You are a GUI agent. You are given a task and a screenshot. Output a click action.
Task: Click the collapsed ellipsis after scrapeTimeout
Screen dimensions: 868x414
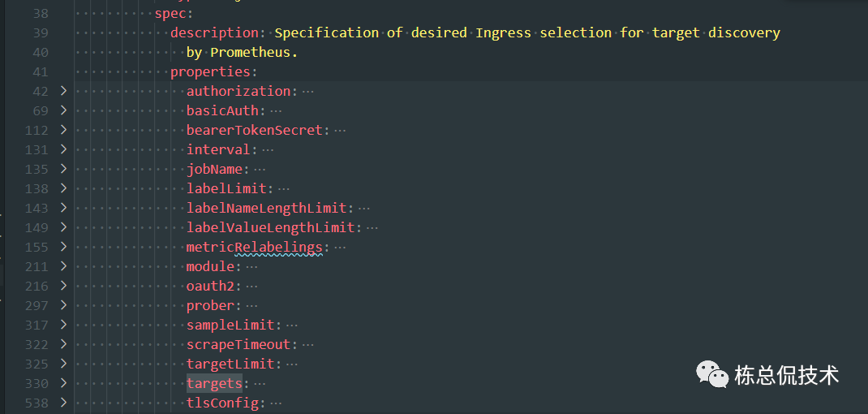pos(307,344)
